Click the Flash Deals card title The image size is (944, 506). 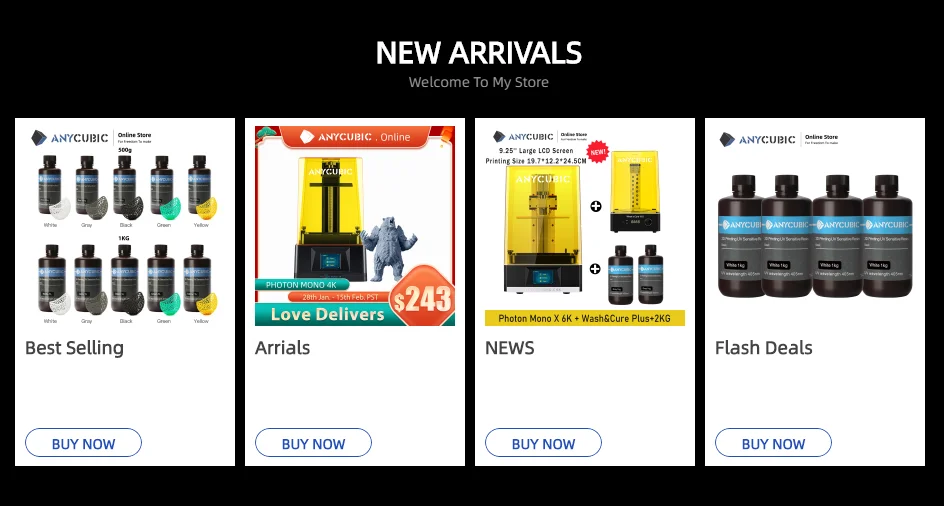click(x=763, y=348)
